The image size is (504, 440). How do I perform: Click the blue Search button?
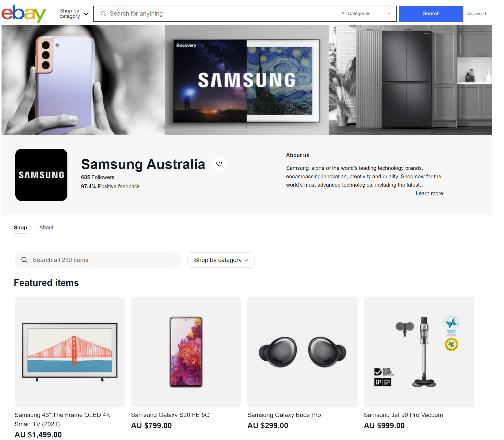pos(431,14)
